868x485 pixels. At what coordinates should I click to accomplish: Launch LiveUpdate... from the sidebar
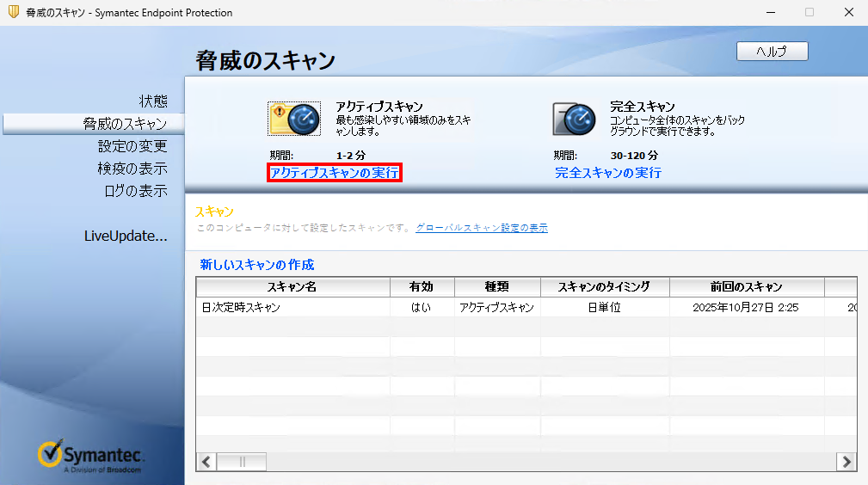coord(126,236)
